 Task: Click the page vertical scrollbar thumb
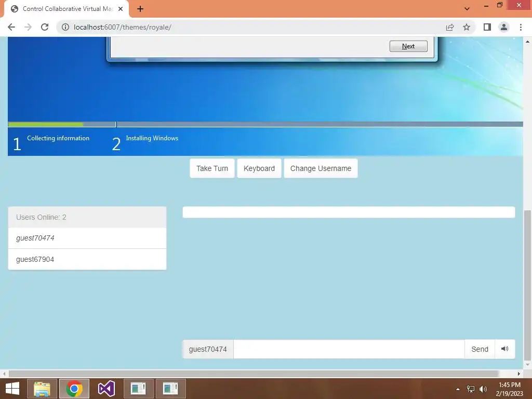click(527, 285)
